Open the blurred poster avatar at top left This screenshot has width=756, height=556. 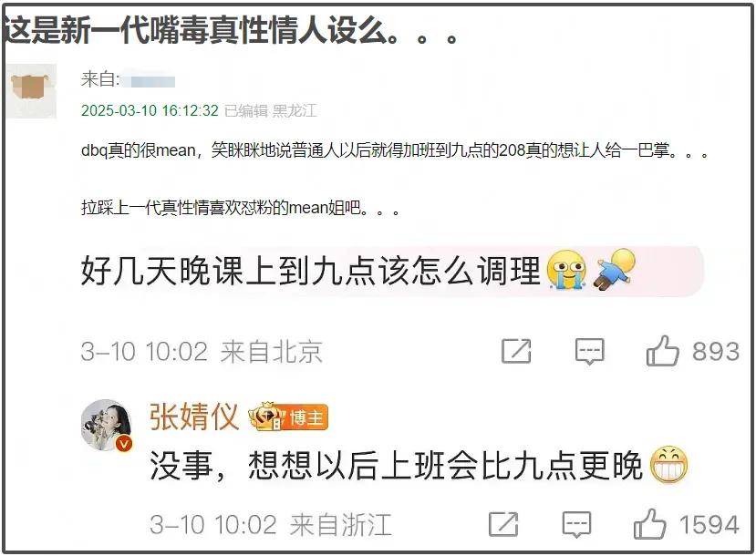pos(31,91)
